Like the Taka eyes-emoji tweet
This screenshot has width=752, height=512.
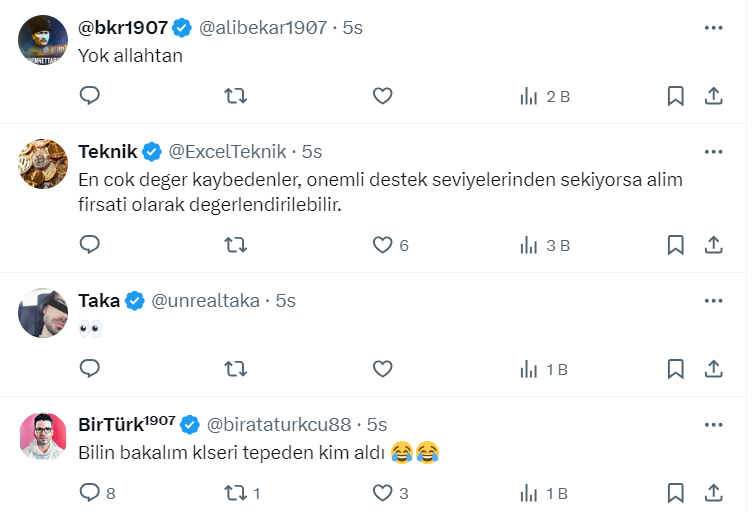click(382, 369)
